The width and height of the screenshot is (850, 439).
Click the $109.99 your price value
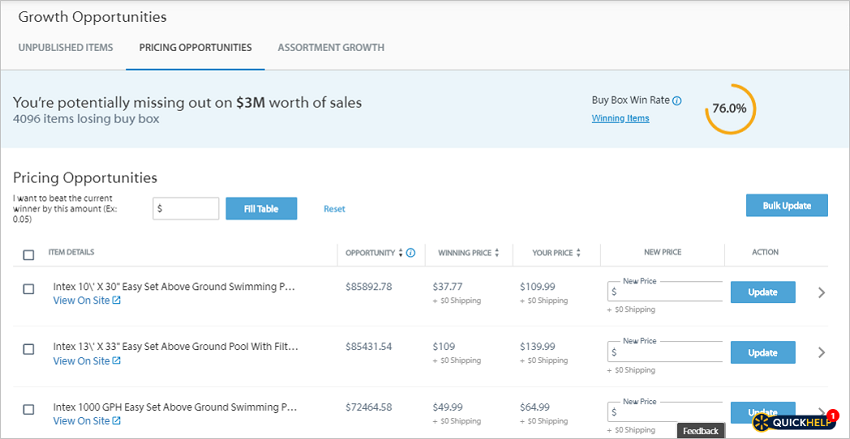(537, 287)
